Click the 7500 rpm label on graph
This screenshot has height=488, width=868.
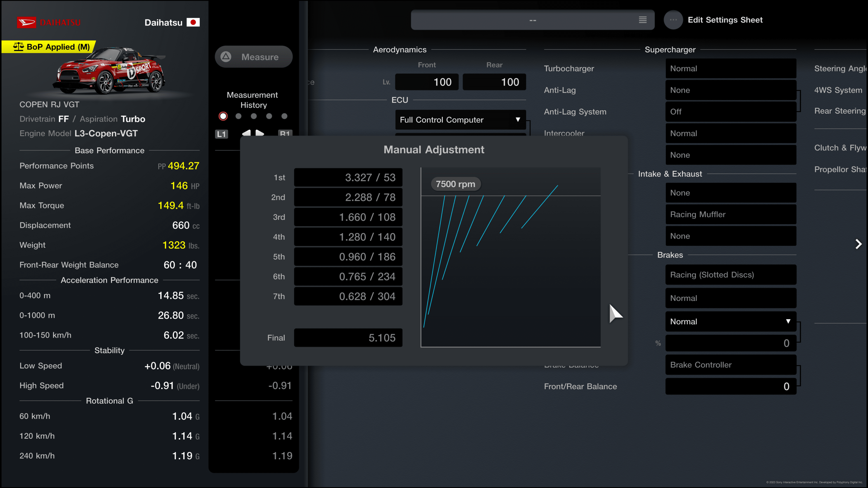(x=455, y=184)
